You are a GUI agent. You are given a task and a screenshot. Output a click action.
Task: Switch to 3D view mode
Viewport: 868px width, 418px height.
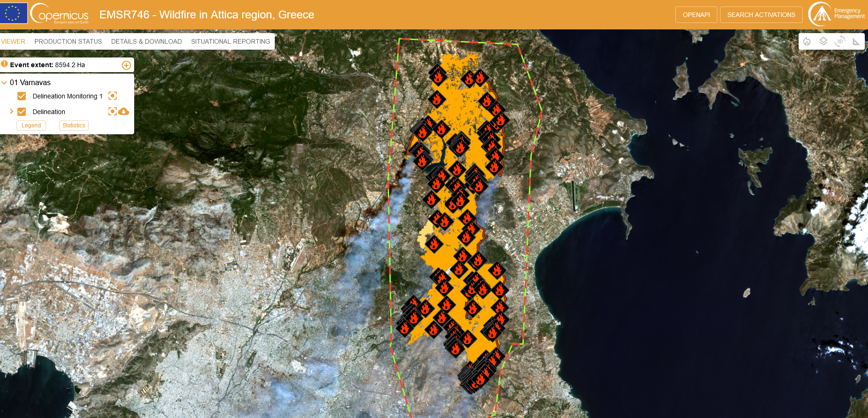(840, 41)
